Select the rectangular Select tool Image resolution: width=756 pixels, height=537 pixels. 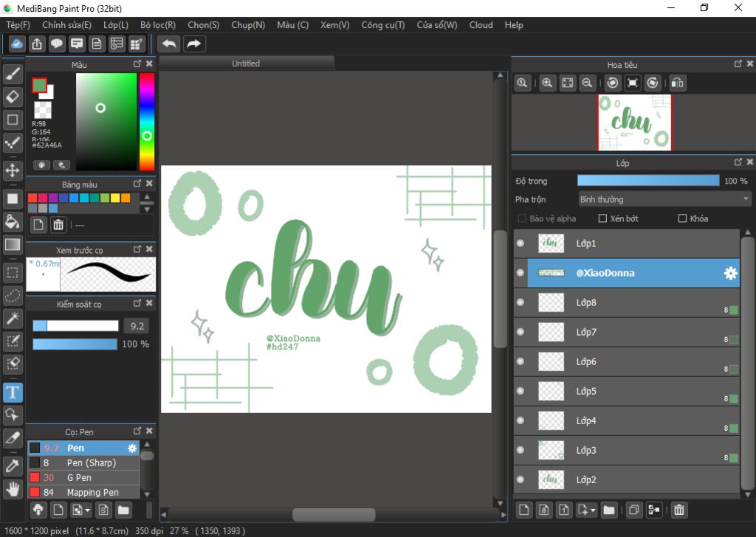tap(13, 273)
